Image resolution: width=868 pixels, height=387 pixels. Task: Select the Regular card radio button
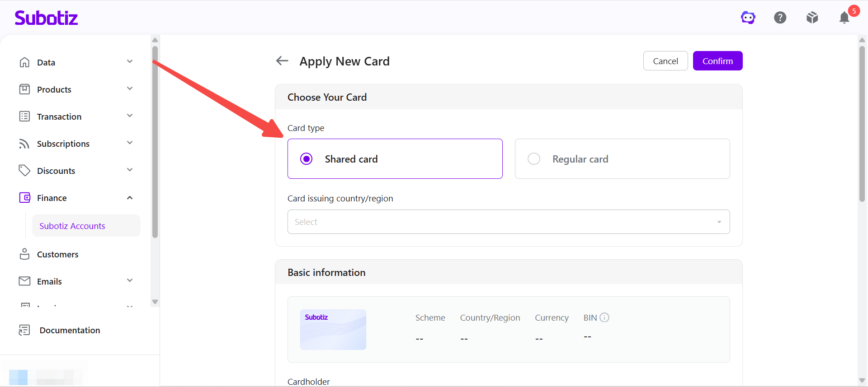pyautogui.click(x=534, y=159)
